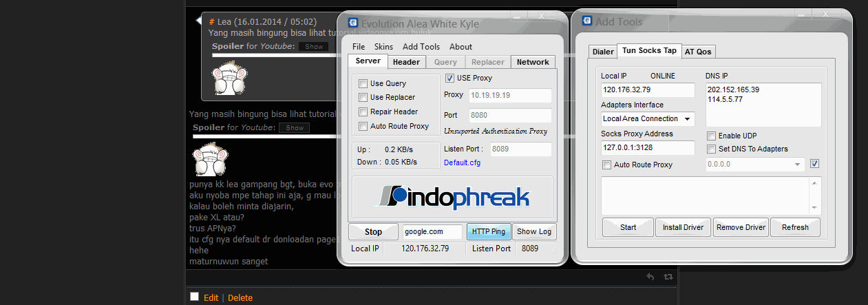Open the File menu
The image size is (868, 305).
[359, 47]
